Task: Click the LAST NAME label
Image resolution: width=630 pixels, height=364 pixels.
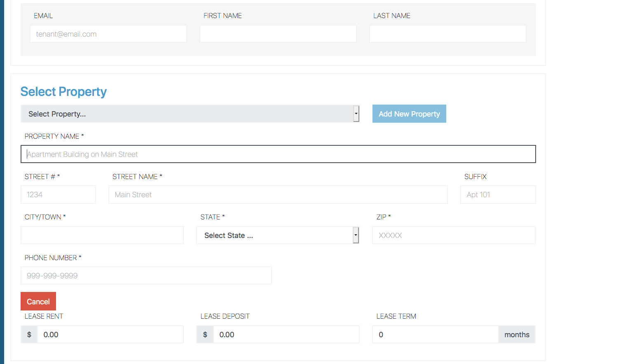Action: tap(392, 16)
